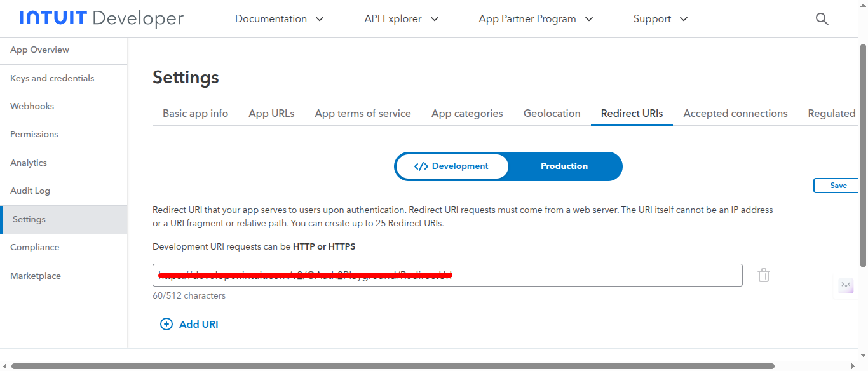Switch to Development environment
The width and height of the screenshot is (868, 371).
[452, 166]
